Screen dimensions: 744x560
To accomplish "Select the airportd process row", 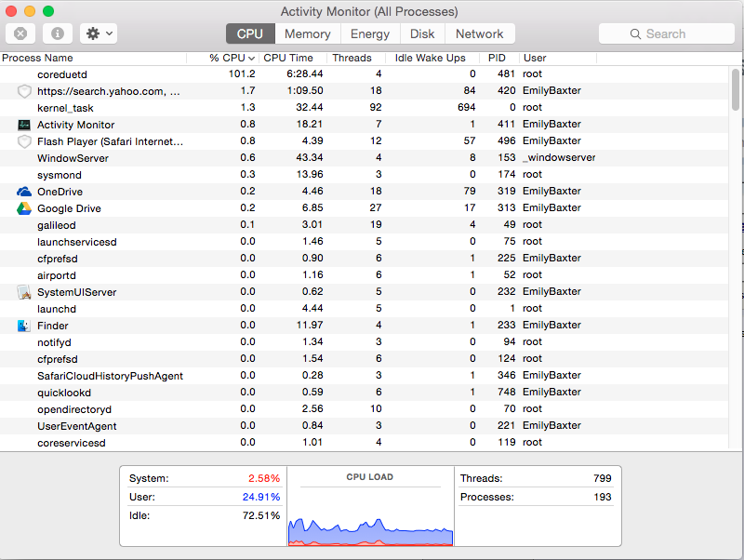I will (364, 275).
